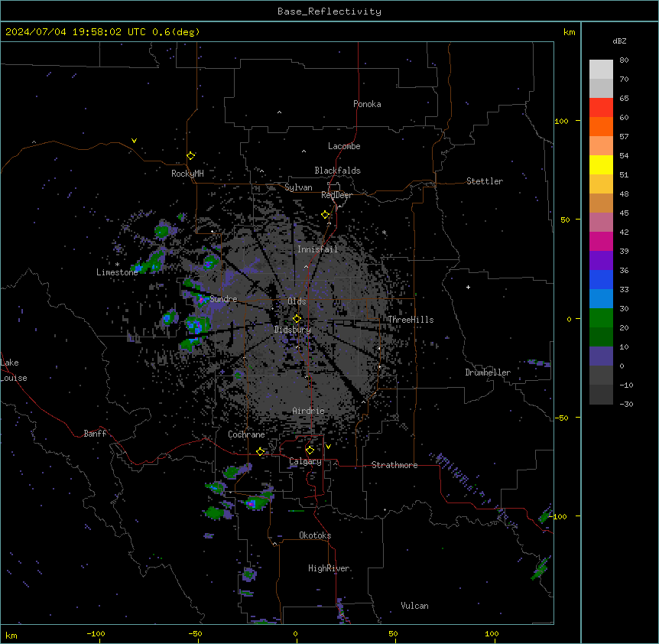Click the Ponoka city label

click(x=367, y=104)
